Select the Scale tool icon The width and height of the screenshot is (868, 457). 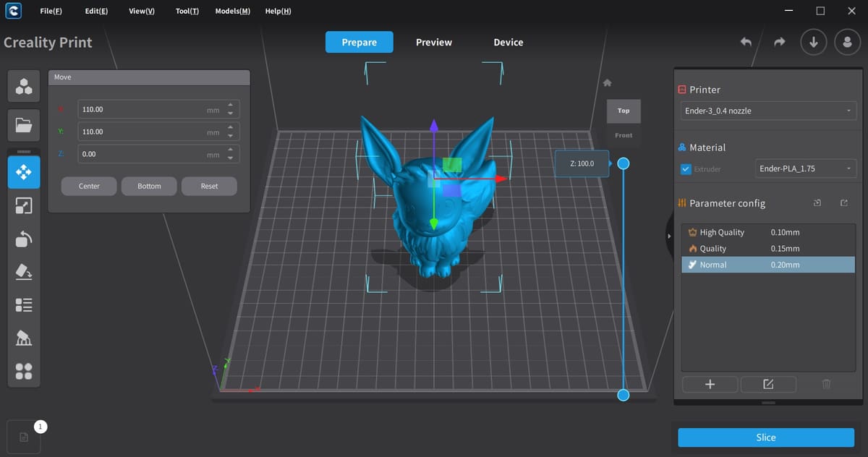24,206
